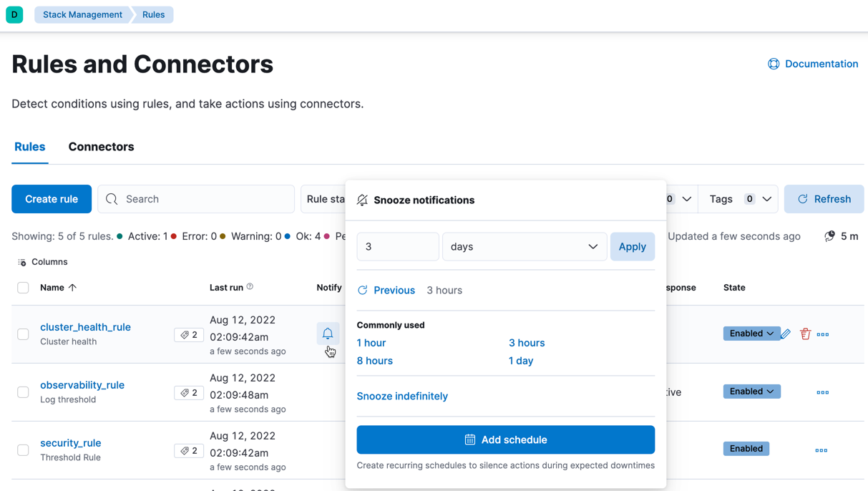Image resolution: width=868 pixels, height=491 pixels.
Task: Tick the checkbox beside observability_rule
Action: [22, 392]
